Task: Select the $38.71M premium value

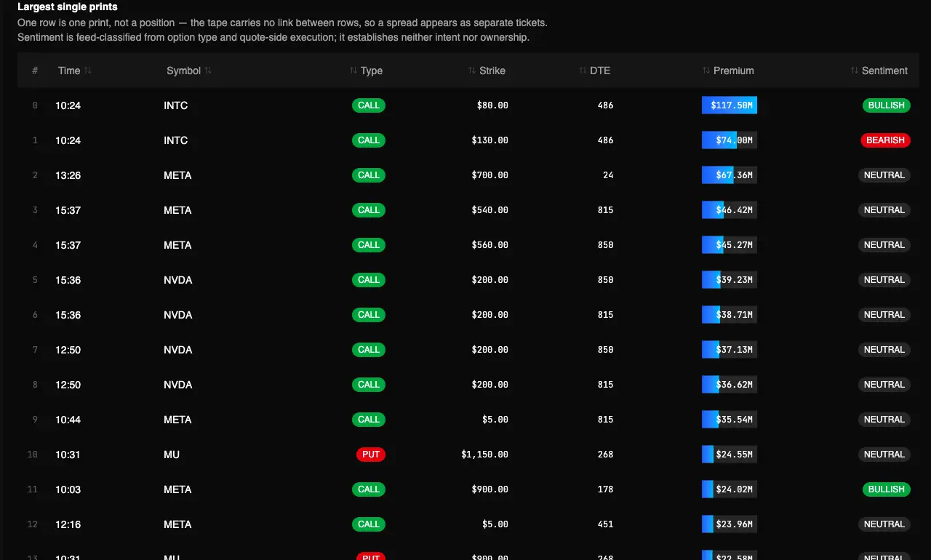Action: point(730,315)
